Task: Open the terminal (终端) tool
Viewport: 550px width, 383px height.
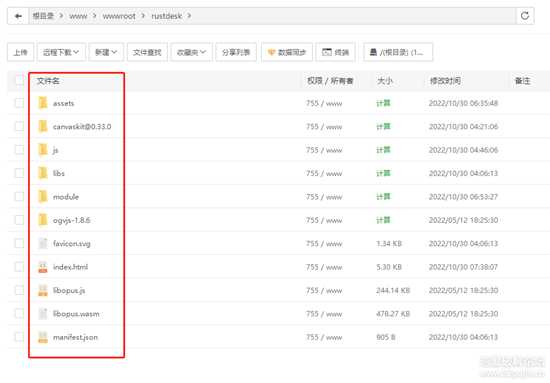Action: pos(335,52)
